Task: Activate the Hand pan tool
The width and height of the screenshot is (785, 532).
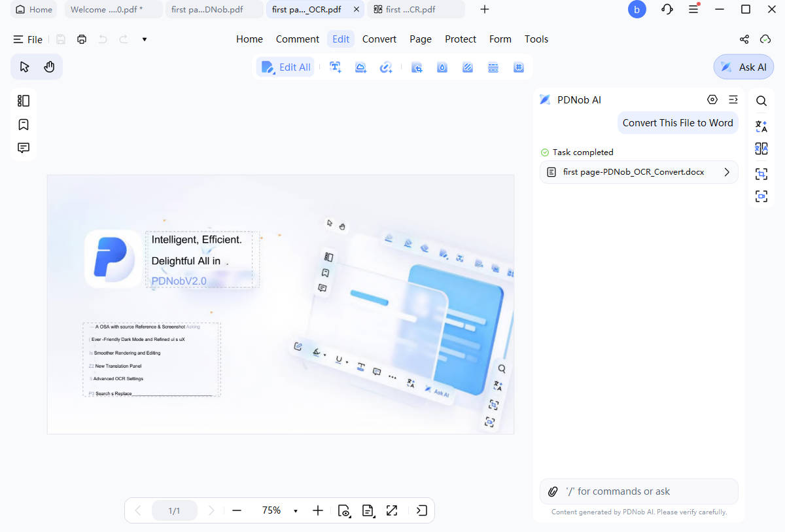Action: tap(49, 67)
